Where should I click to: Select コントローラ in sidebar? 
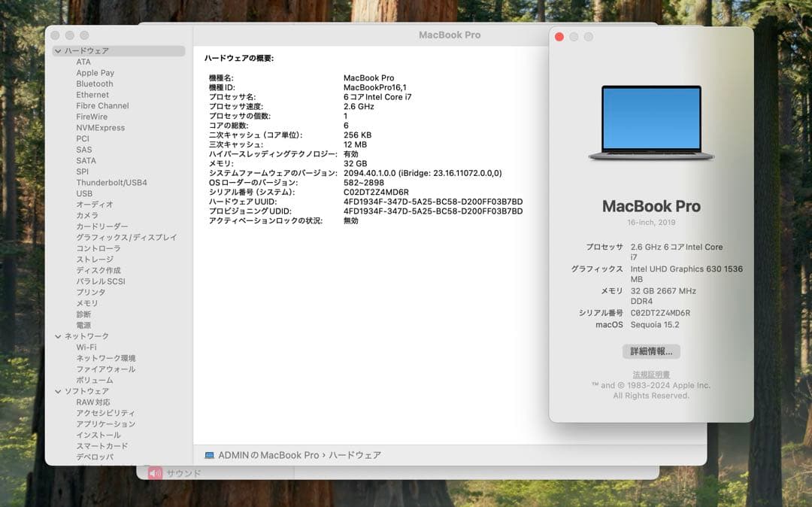(98, 248)
